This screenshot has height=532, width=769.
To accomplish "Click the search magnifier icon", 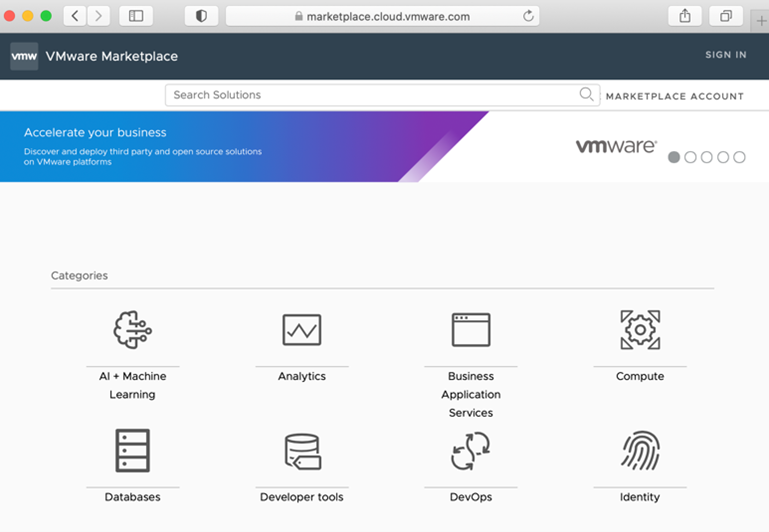I will tap(586, 94).
